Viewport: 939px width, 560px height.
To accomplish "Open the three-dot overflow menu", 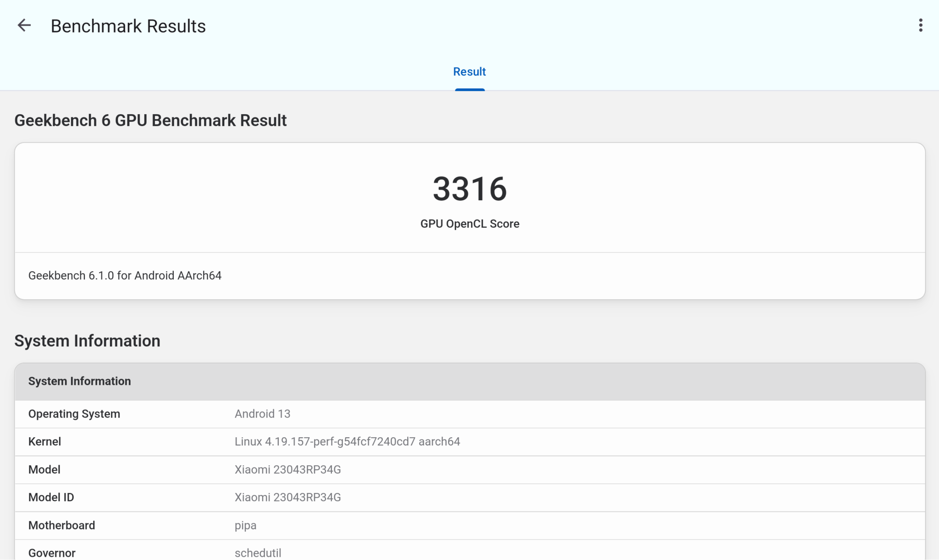I will pyautogui.click(x=920, y=26).
